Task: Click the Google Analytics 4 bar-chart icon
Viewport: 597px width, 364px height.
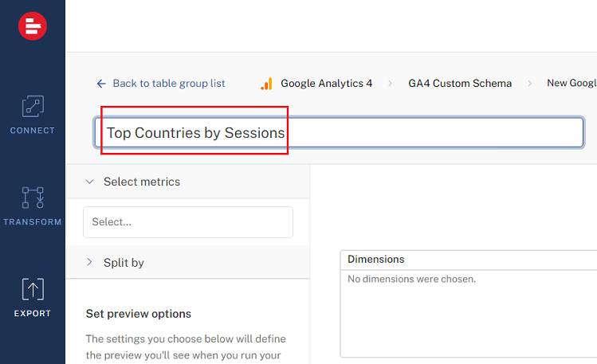Action: pos(266,84)
